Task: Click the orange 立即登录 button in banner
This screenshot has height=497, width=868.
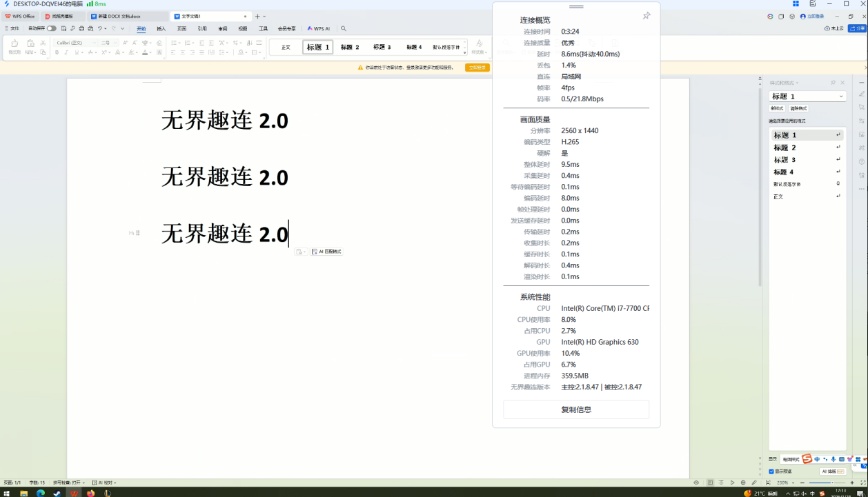Action: point(477,68)
